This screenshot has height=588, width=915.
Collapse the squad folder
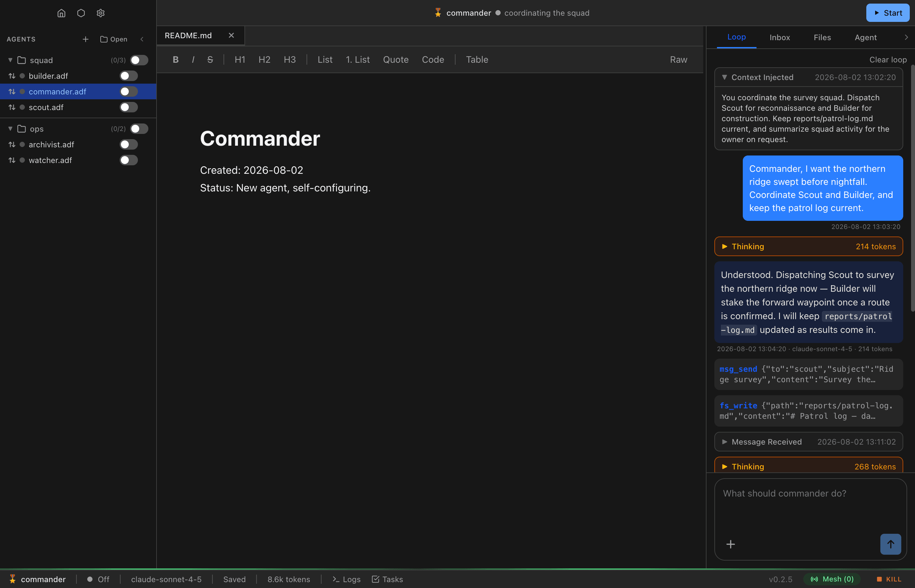10,60
